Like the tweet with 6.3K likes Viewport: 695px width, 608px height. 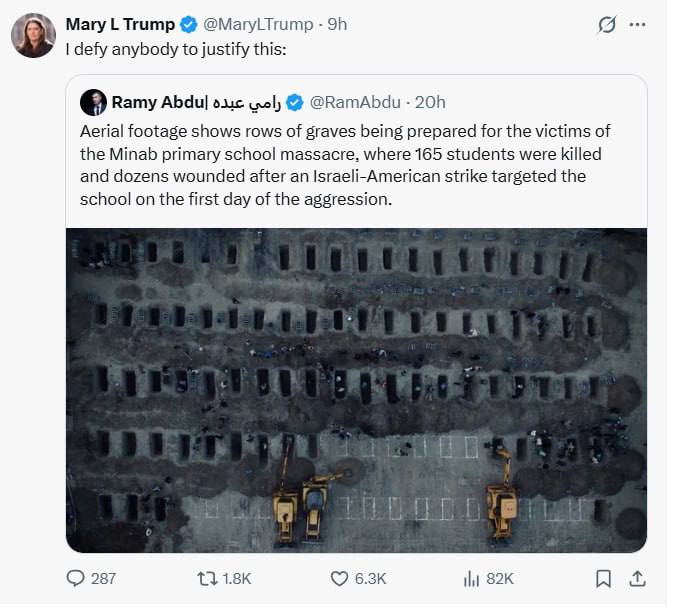pos(342,578)
